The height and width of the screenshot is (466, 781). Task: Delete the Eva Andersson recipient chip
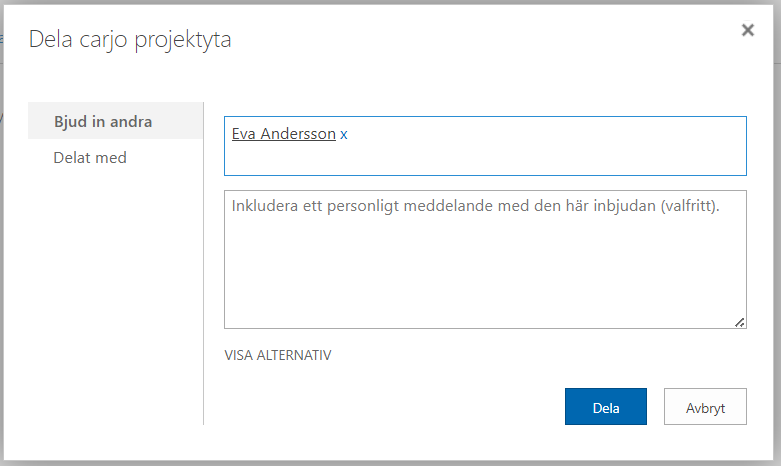tap(344, 134)
